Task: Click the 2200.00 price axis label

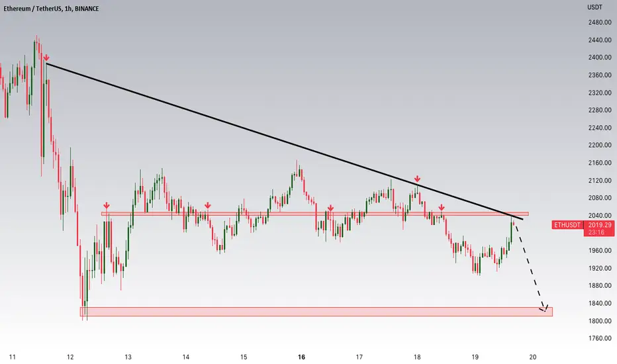Action: (x=600, y=145)
